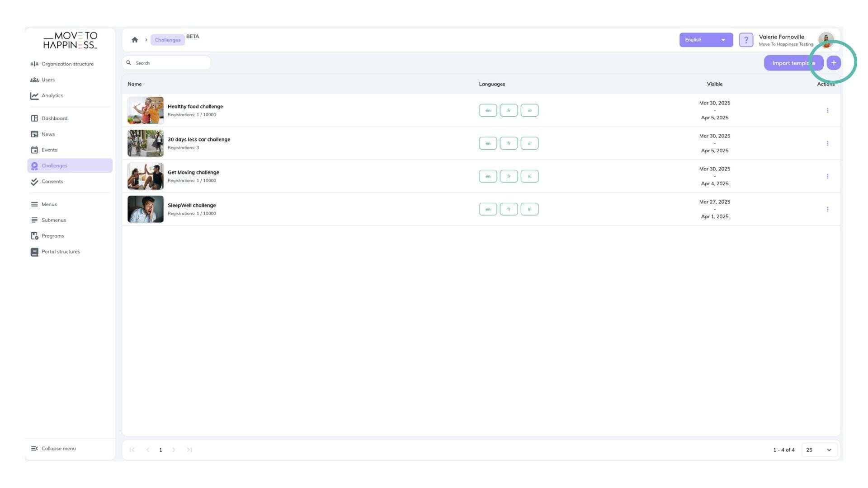Select the Challenges sidebar item
The width and height of the screenshot is (868, 488).
(70, 165)
